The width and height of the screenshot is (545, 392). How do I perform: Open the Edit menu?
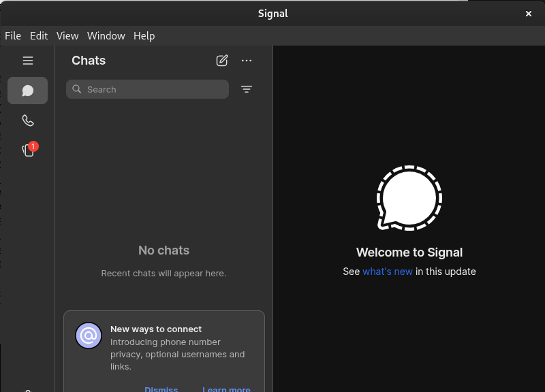39,36
